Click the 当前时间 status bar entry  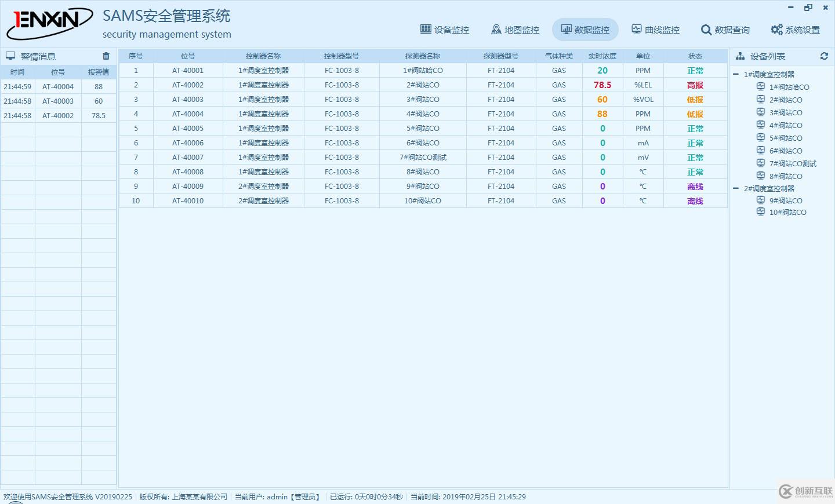tap(468, 497)
